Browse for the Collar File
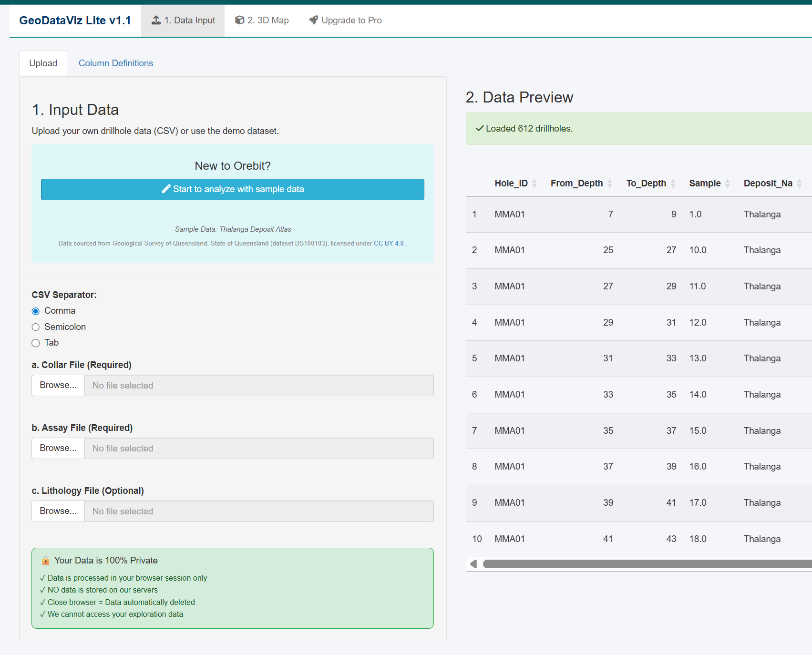The height and width of the screenshot is (655, 812). click(58, 385)
